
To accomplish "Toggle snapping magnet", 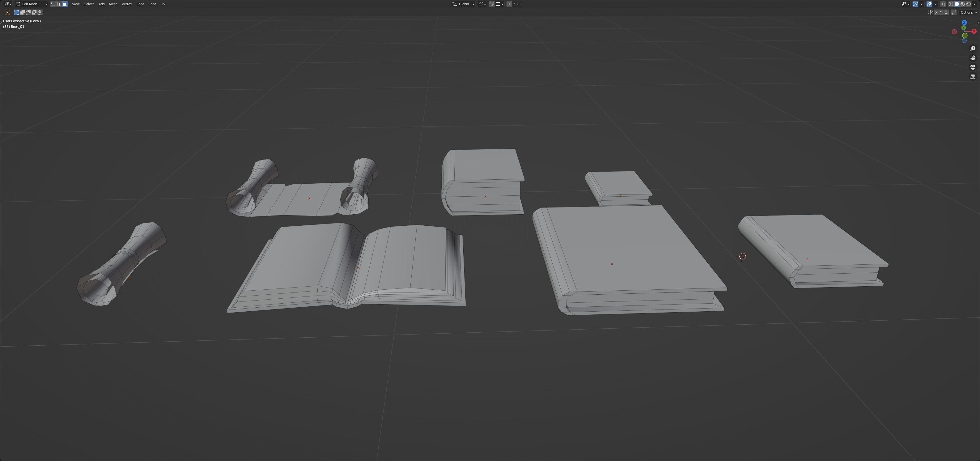I will tap(491, 4).
